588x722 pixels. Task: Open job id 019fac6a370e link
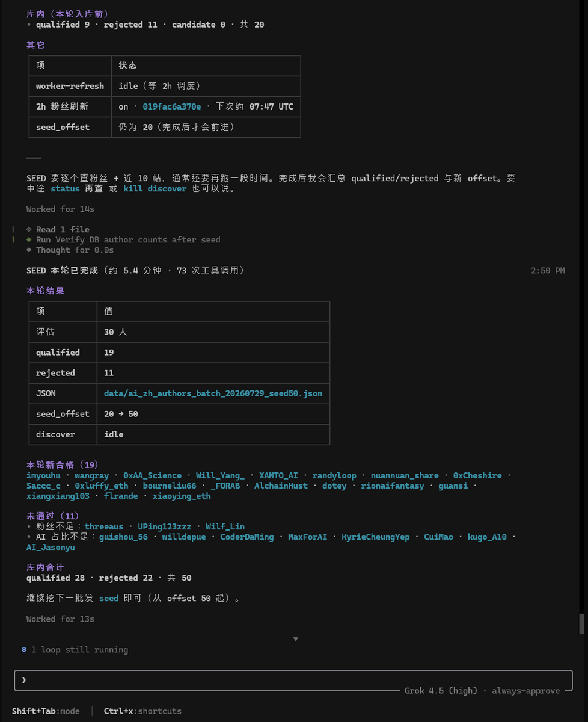172,106
